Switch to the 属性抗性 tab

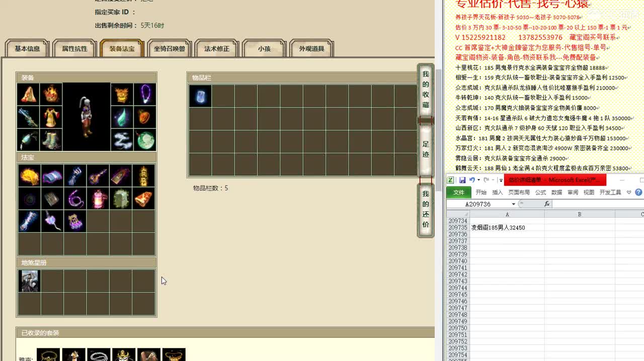point(74,49)
